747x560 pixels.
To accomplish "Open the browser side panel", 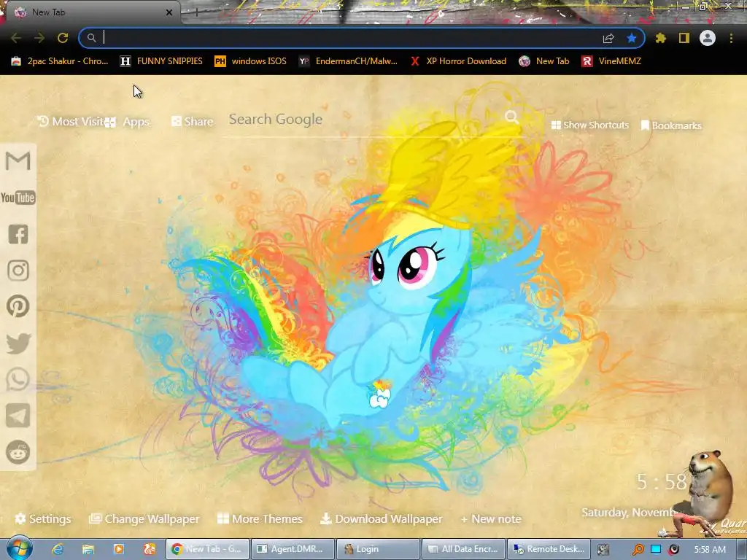I will (684, 38).
